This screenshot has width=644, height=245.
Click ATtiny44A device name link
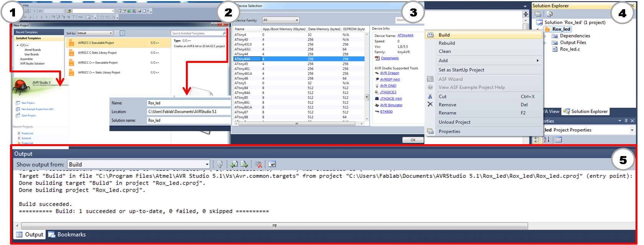click(x=405, y=35)
